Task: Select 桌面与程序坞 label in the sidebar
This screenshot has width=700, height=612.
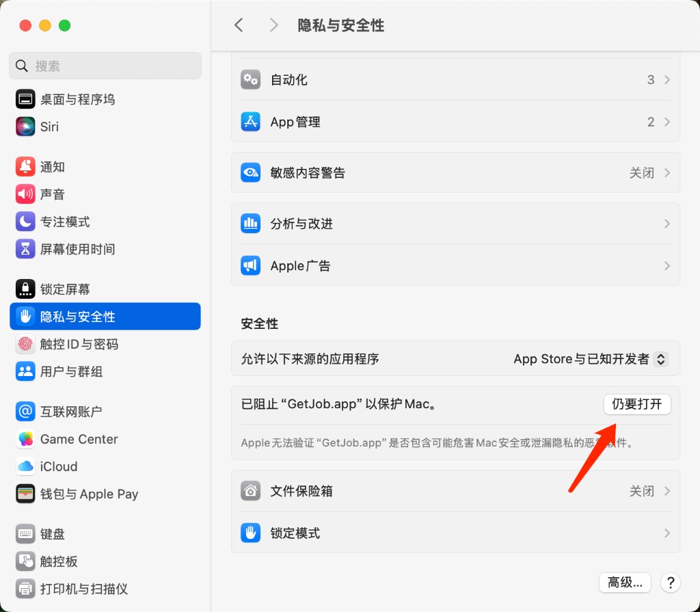Action: tap(78, 99)
